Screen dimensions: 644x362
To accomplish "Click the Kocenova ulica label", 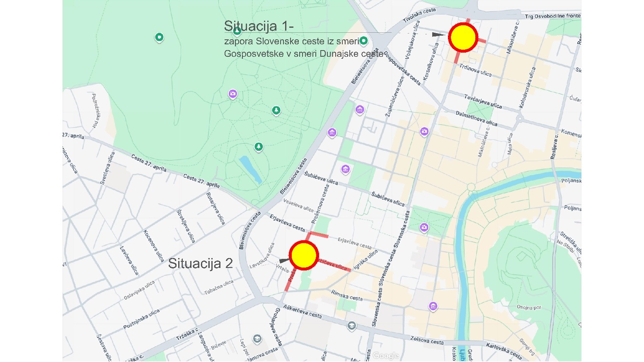I will 154,246.
